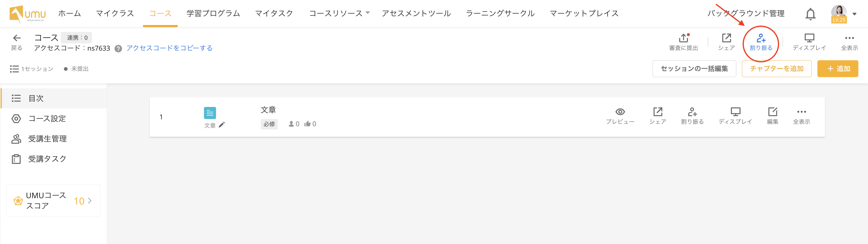Click the 審査に提出 upload icon
The width and height of the screenshot is (868, 244).
683,38
